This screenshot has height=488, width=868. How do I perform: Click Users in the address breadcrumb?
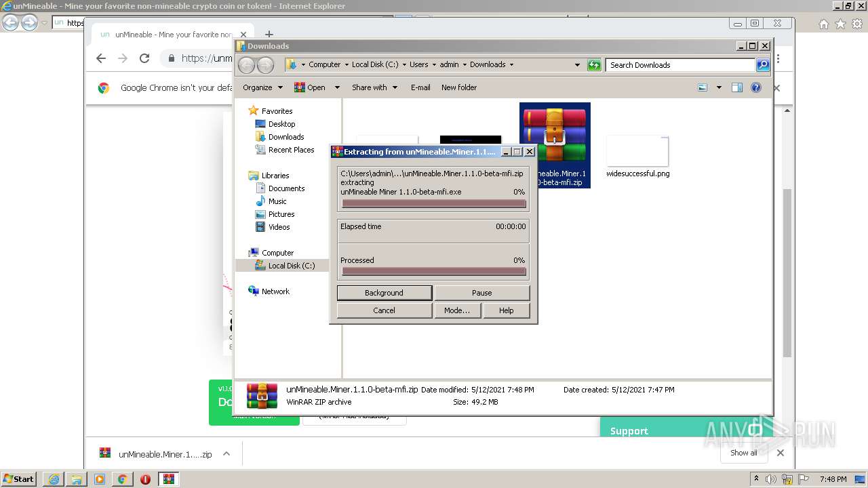pyautogui.click(x=418, y=64)
